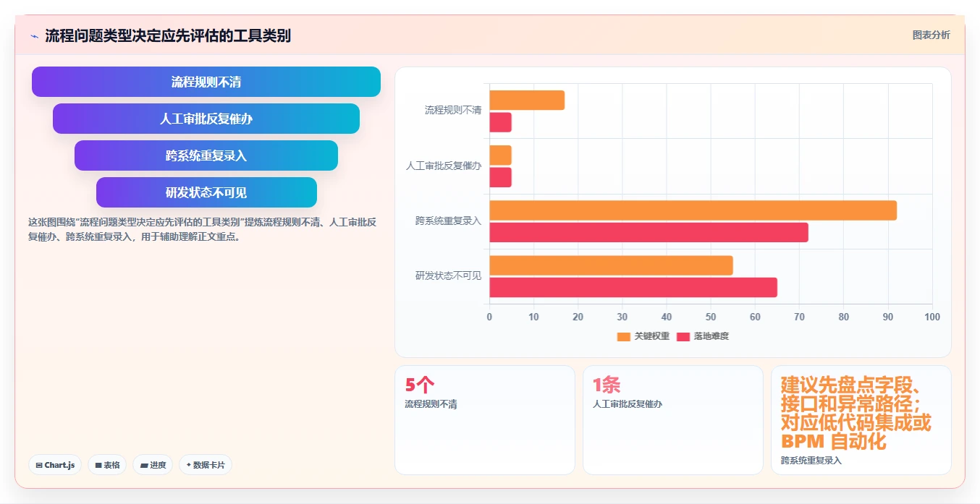
Task: Toggle the 落地难度 legend swatch
Action: click(x=683, y=336)
